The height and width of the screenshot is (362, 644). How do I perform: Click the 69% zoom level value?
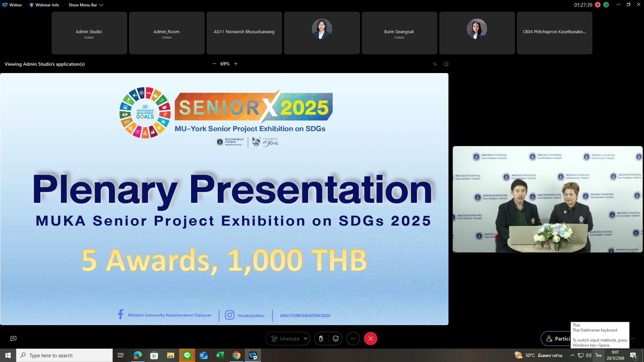(225, 64)
